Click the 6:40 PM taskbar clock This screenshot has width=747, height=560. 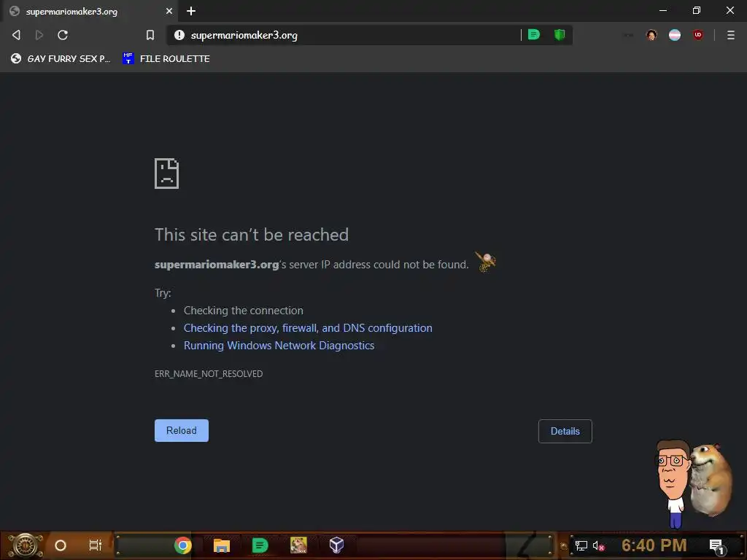coord(654,545)
